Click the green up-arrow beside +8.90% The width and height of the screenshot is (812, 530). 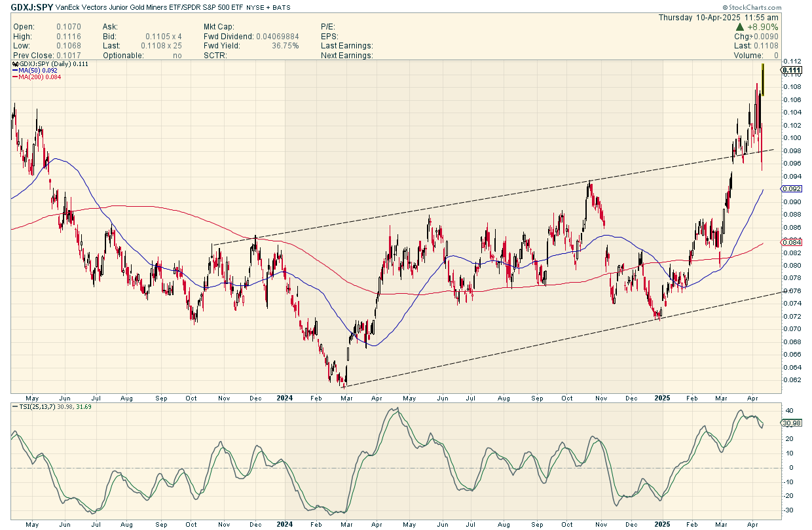point(739,27)
